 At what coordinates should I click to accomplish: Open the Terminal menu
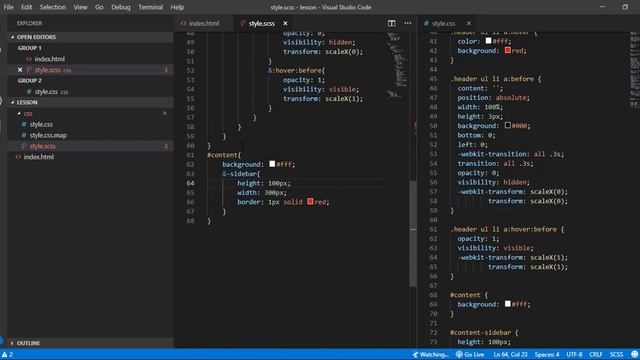click(x=150, y=7)
